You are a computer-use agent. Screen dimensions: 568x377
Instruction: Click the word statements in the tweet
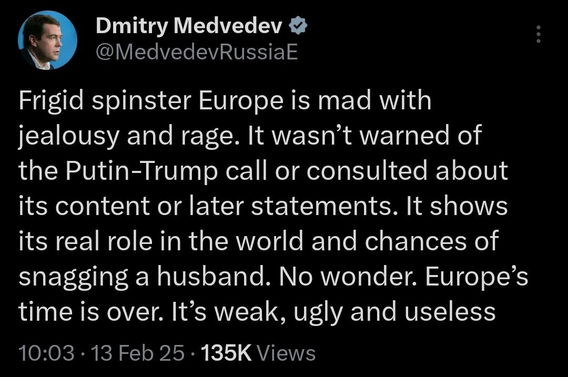(x=322, y=207)
